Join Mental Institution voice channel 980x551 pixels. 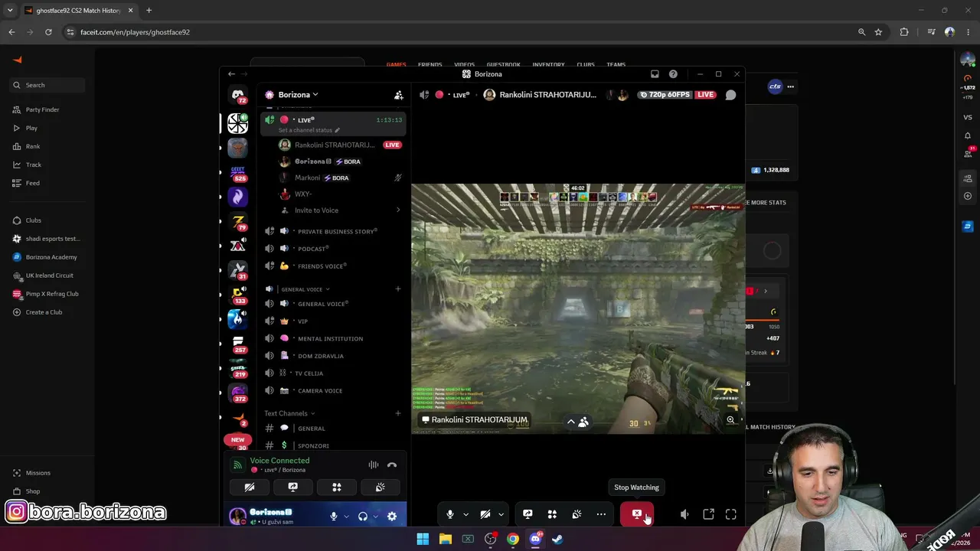tap(332, 338)
